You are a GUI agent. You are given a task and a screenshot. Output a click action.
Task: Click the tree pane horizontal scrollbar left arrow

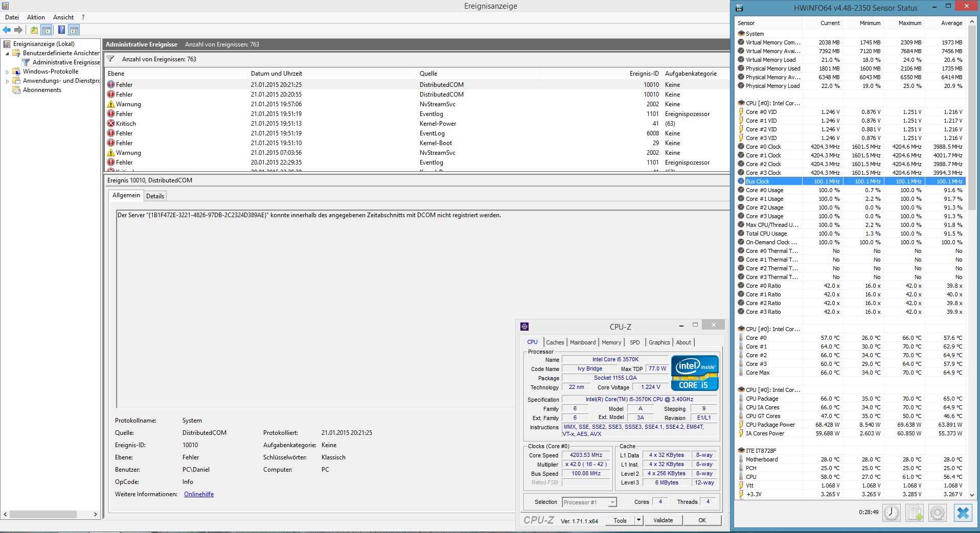click(6, 515)
